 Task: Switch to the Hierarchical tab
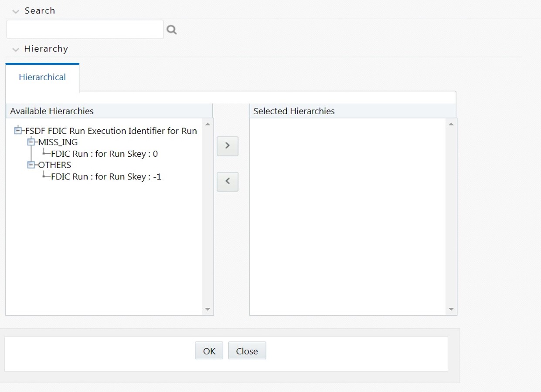point(42,77)
